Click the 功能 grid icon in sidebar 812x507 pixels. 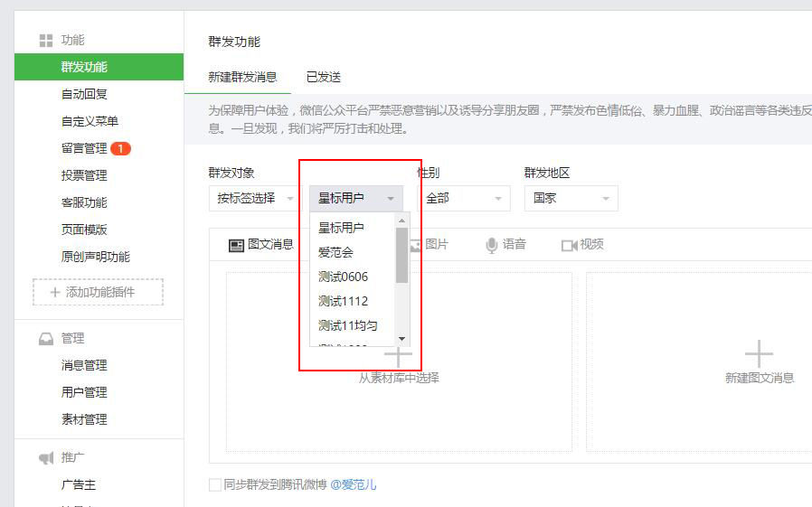click(x=46, y=41)
